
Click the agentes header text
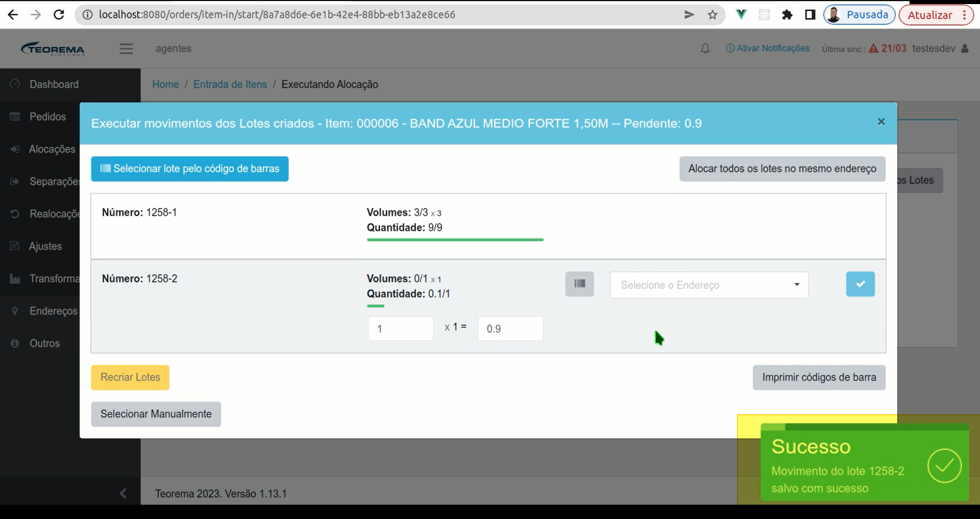174,49
